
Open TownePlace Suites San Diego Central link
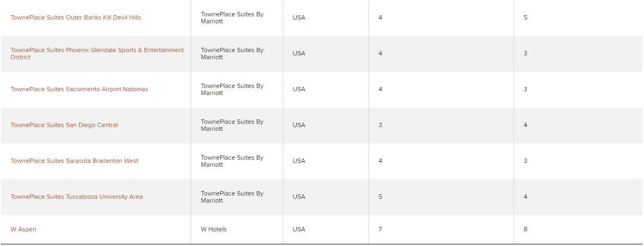pos(64,125)
